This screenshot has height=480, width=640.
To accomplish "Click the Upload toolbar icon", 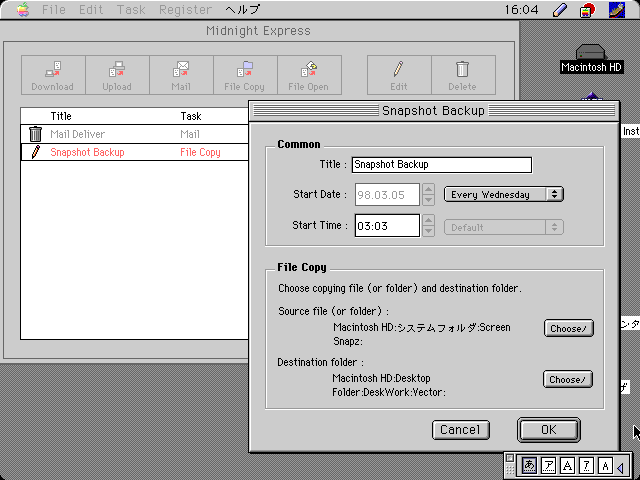I will pyautogui.click(x=117, y=76).
